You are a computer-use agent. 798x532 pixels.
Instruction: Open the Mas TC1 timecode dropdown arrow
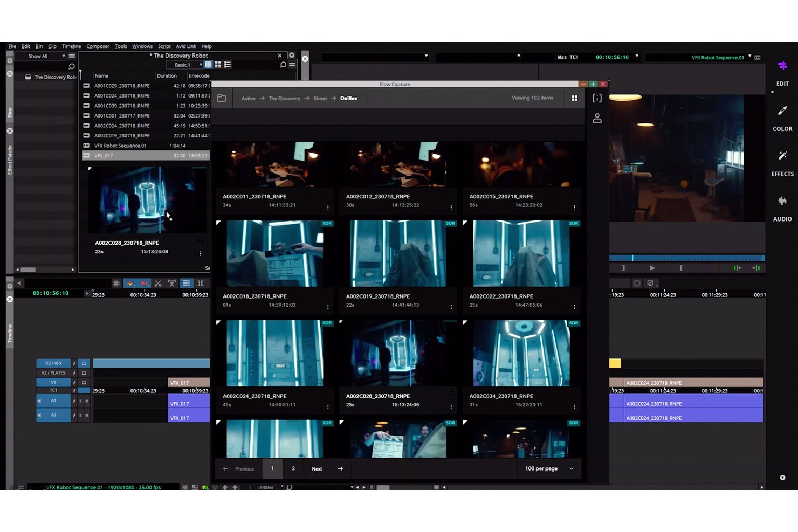pyautogui.click(x=637, y=56)
